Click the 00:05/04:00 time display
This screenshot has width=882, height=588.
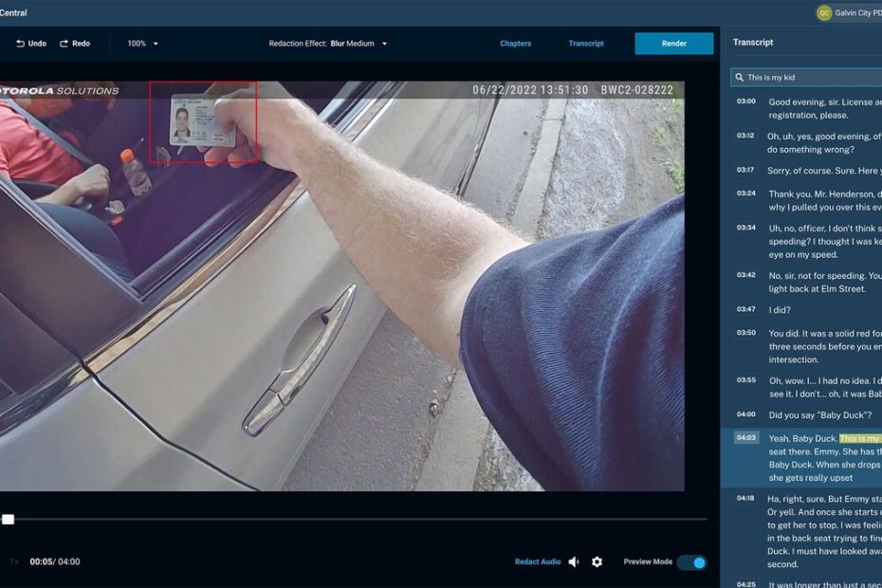(55, 561)
